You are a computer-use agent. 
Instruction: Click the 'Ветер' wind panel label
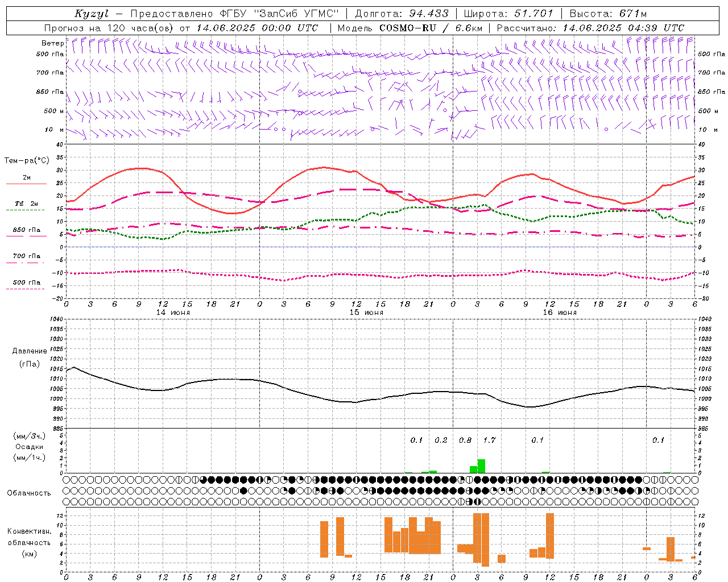pos(52,43)
